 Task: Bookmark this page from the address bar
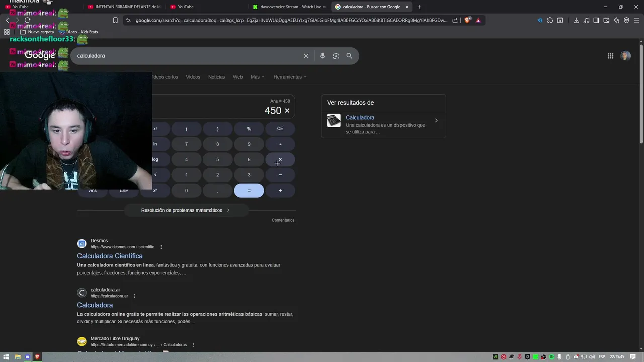coord(115,20)
